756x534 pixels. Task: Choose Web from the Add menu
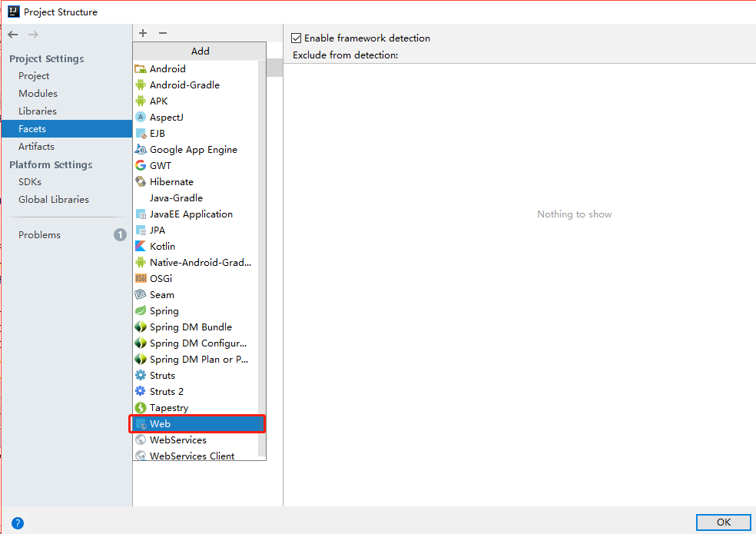point(197,424)
